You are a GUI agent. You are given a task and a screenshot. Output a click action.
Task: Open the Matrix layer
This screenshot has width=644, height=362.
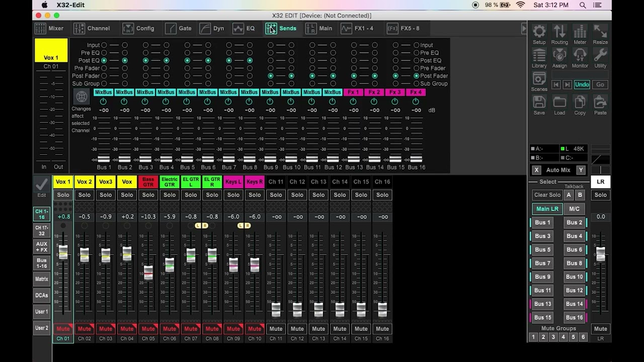(x=42, y=279)
